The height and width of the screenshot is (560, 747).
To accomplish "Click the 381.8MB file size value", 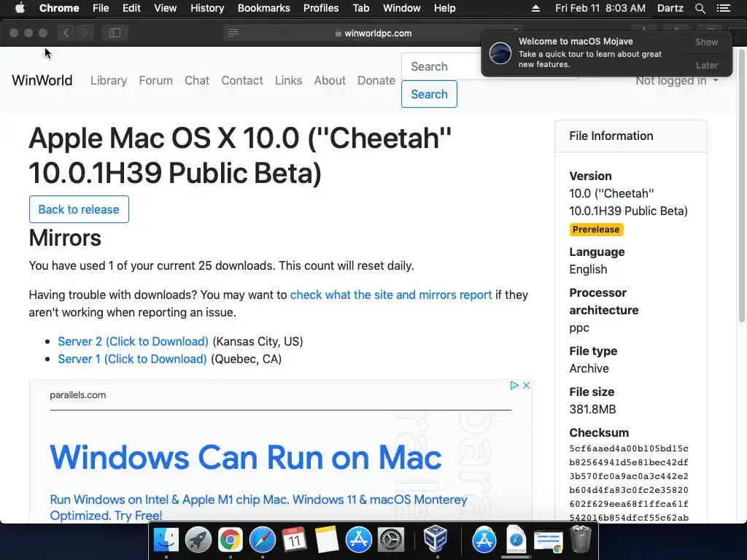I will [x=592, y=409].
